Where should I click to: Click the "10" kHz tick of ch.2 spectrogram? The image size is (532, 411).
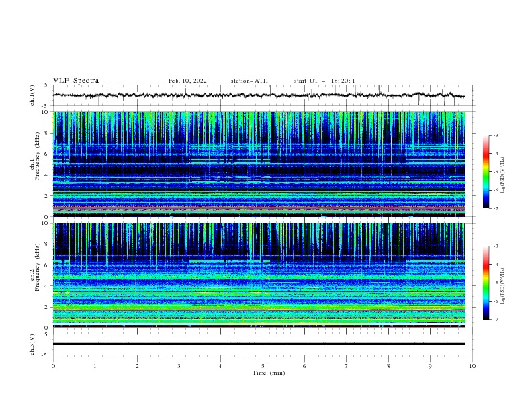tap(46, 223)
